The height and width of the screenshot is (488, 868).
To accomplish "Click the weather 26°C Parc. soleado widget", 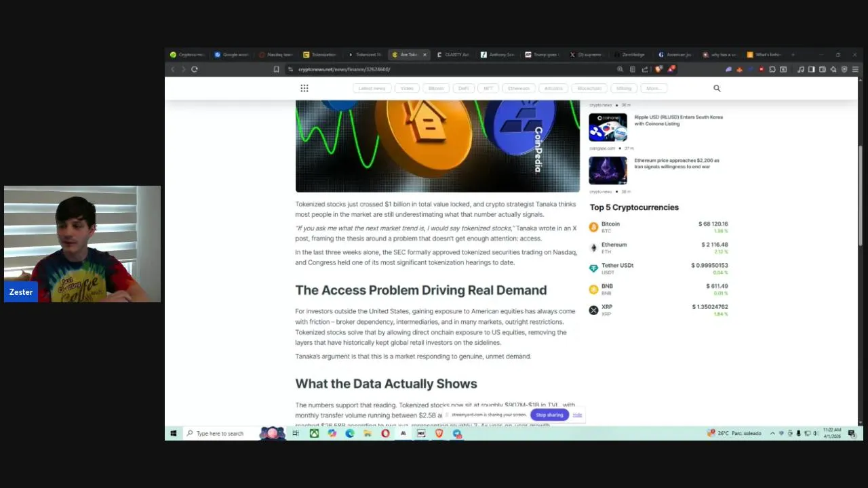I will pyautogui.click(x=734, y=433).
